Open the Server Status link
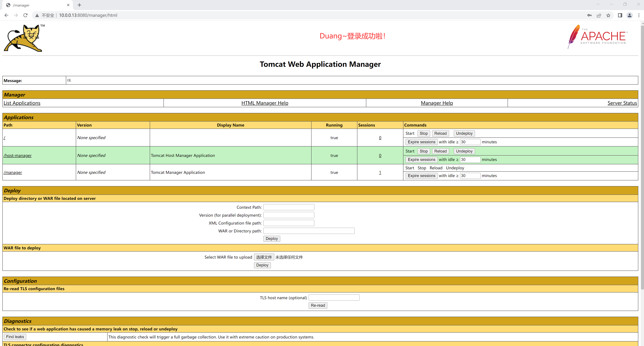The image size is (644, 346). pos(622,103)
